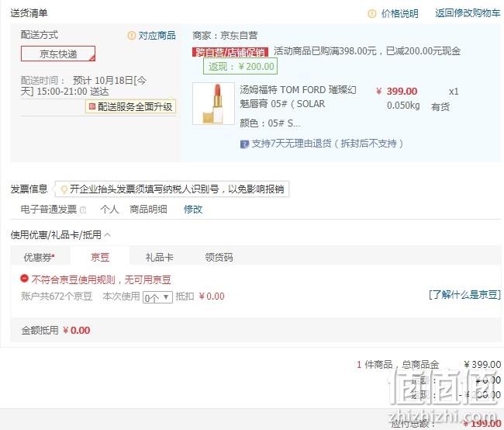This screenshot has width=504, height=430.
Task: Click the 颜色：05# S... color text
Action: click(270, 123)
